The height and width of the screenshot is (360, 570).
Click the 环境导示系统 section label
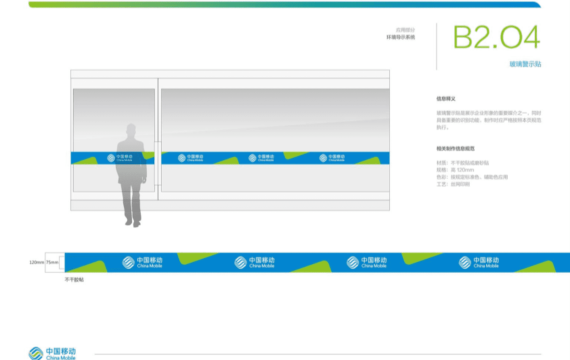tap(401, 37)
